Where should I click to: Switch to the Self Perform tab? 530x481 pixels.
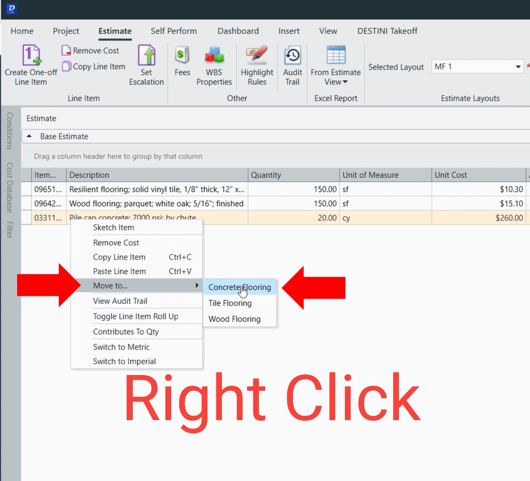[x=174, y=31]
